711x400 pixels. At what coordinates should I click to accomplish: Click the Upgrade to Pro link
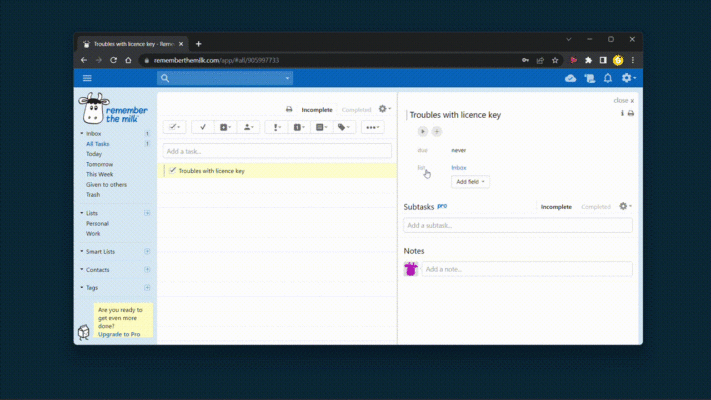(x=119, y=334)
